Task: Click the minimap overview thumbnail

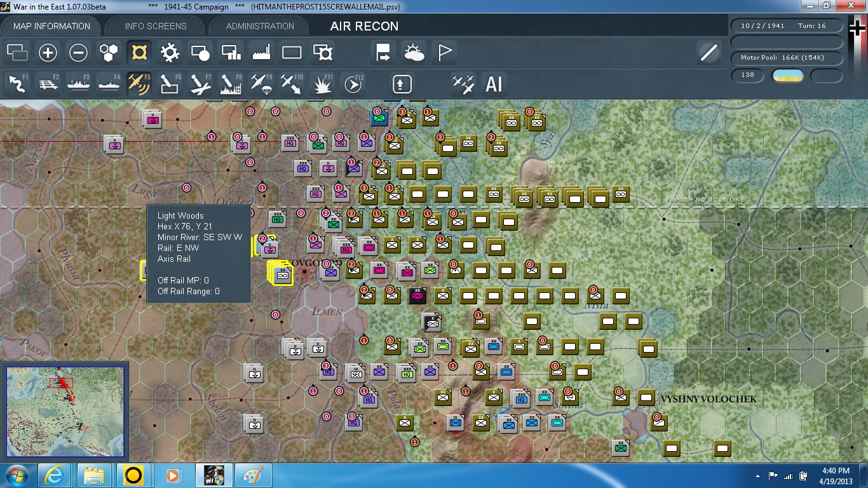Action: click(65, 411)
